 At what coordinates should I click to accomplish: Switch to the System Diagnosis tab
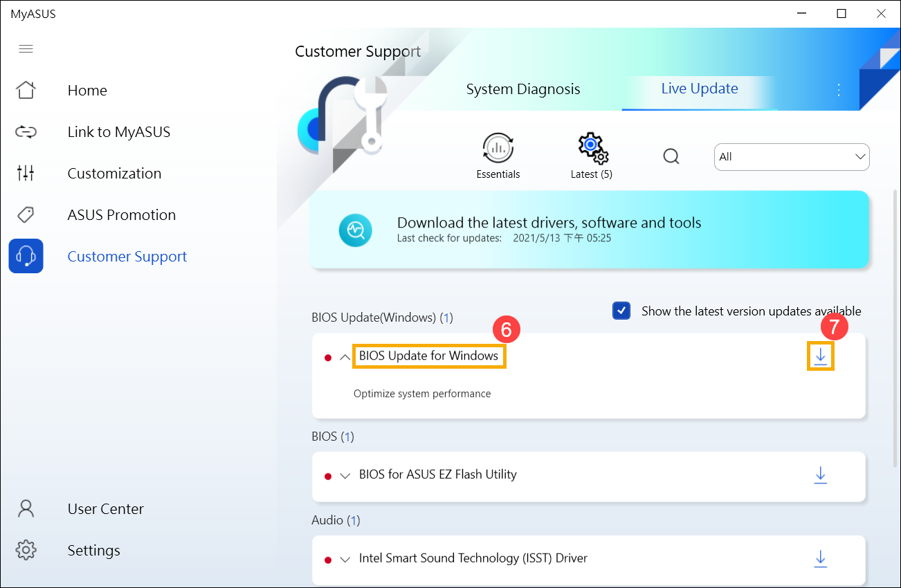point(523,89)
